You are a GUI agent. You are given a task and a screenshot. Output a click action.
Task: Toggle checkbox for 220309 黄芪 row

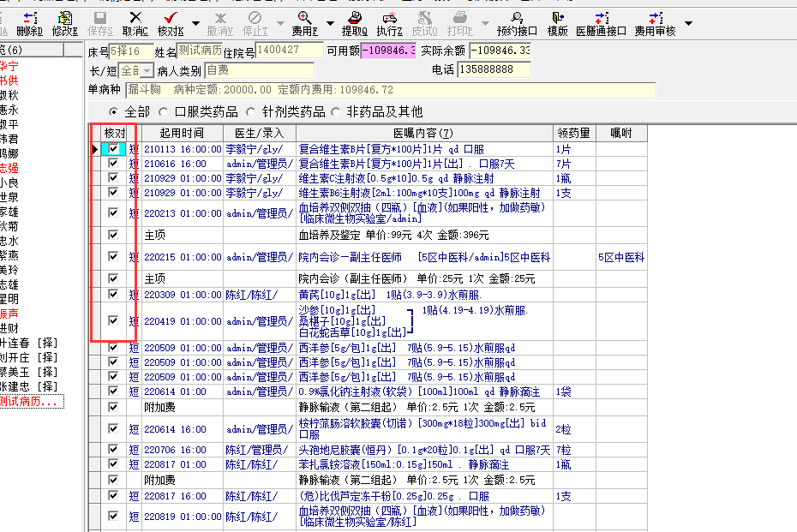tap(113, 294)
